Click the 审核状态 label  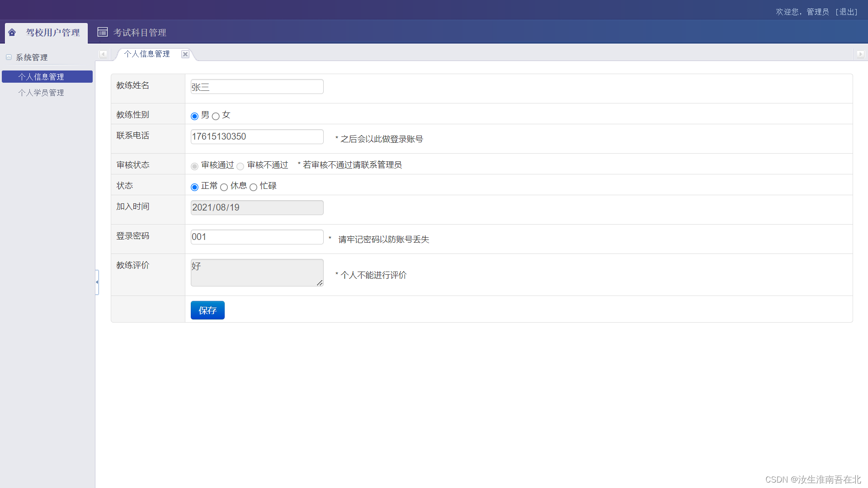pyautogui.click(x=133, y=165)
